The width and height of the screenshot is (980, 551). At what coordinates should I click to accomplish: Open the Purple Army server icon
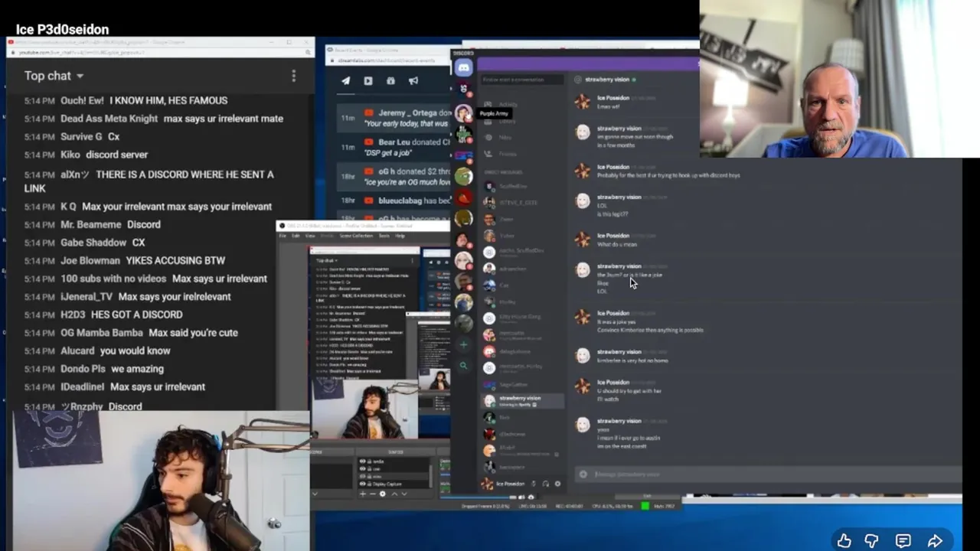point(463,113)
